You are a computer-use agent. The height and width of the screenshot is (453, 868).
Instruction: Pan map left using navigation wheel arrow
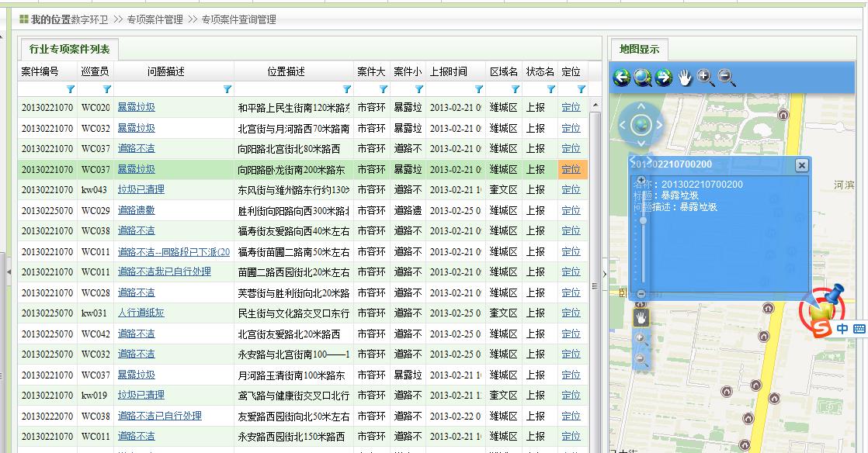pos(622,125)
